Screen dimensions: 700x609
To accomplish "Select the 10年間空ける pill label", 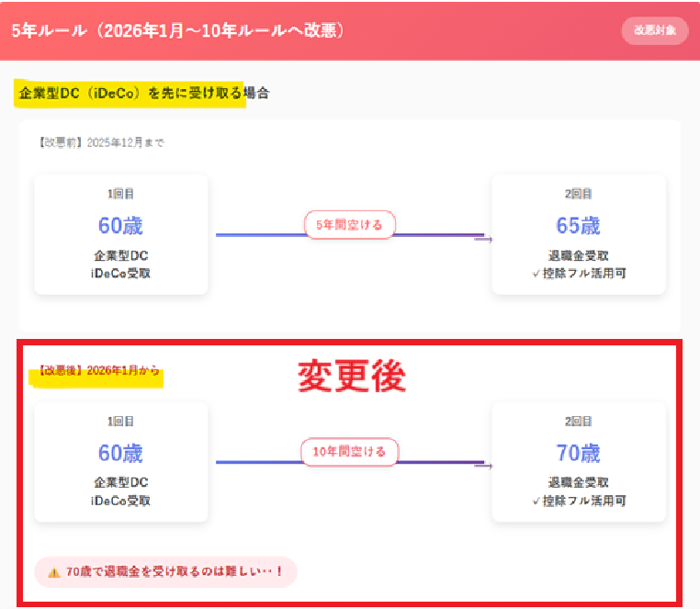I will 349,451.
